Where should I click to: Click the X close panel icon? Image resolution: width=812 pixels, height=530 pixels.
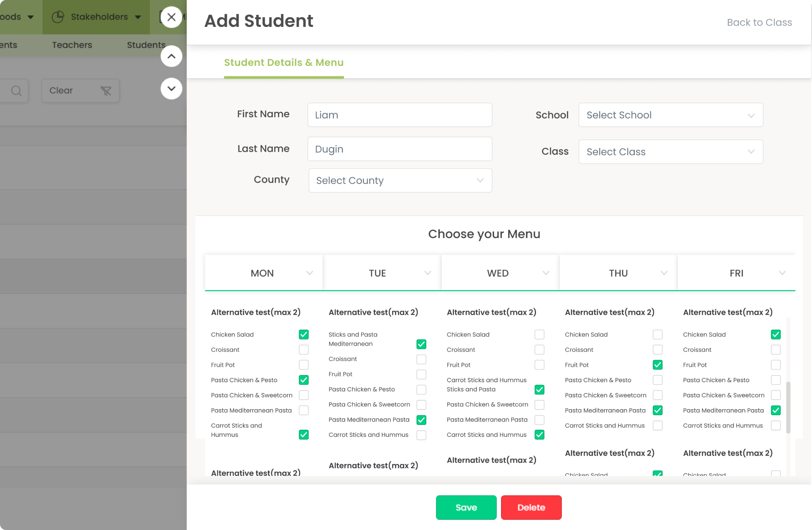172,17
